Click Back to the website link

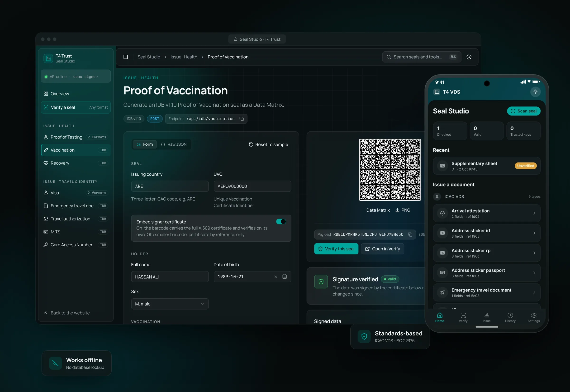pyautogui.click(x=67, y=313)
